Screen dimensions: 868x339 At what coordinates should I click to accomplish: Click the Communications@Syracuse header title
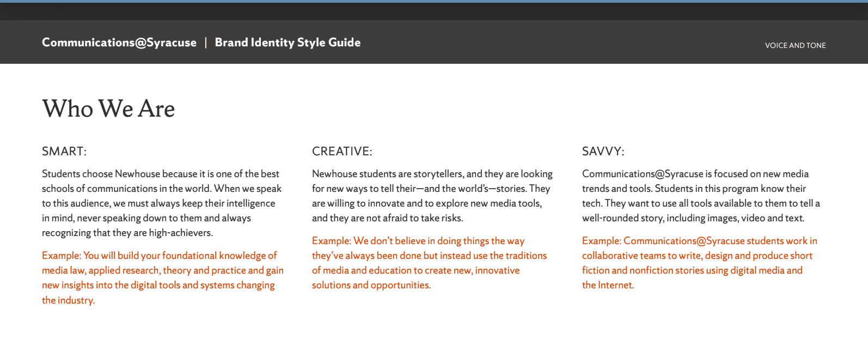(x=119, y=43)
